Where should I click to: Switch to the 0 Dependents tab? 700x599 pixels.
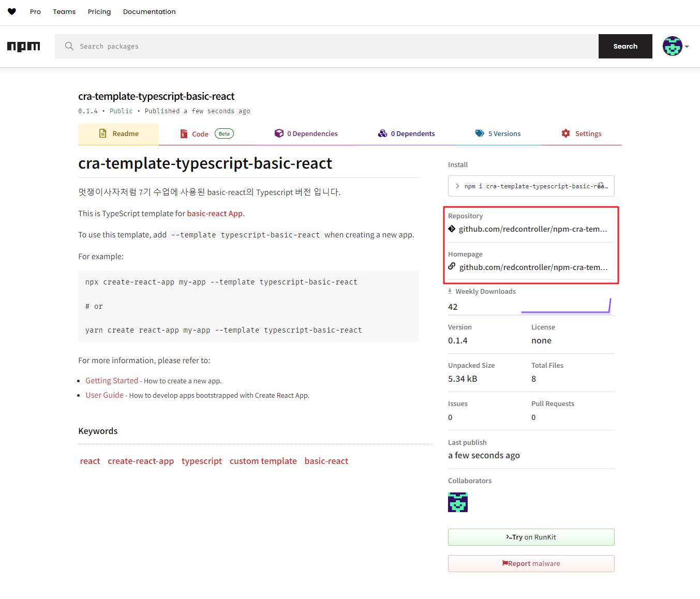point(406,134)
